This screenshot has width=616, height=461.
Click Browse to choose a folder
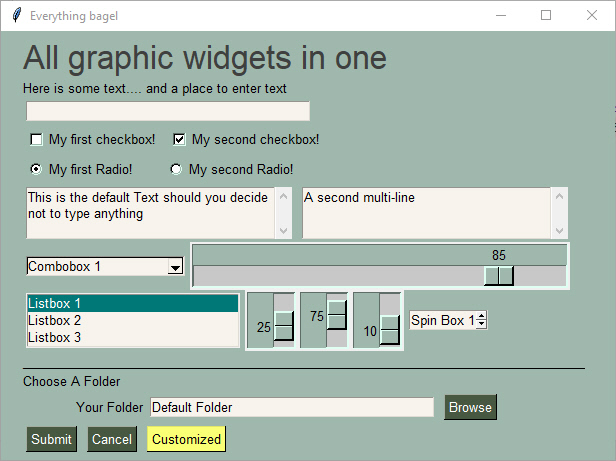tap(470, 407)
